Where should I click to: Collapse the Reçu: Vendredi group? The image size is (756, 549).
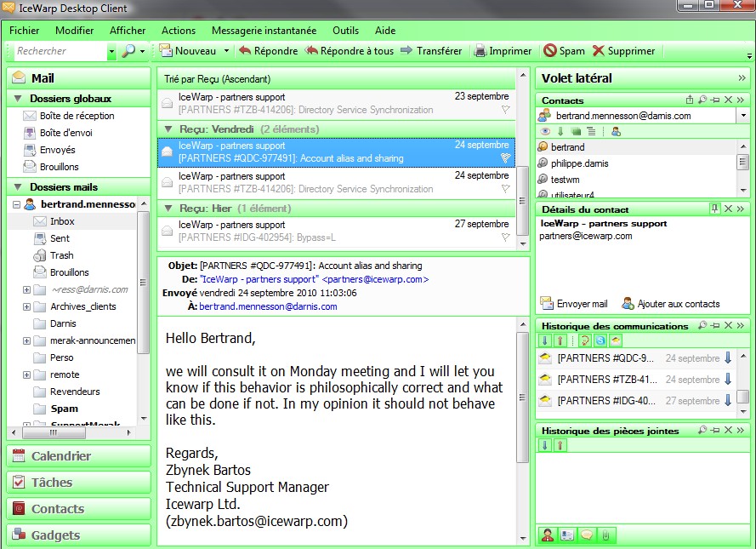pos(168,129)
